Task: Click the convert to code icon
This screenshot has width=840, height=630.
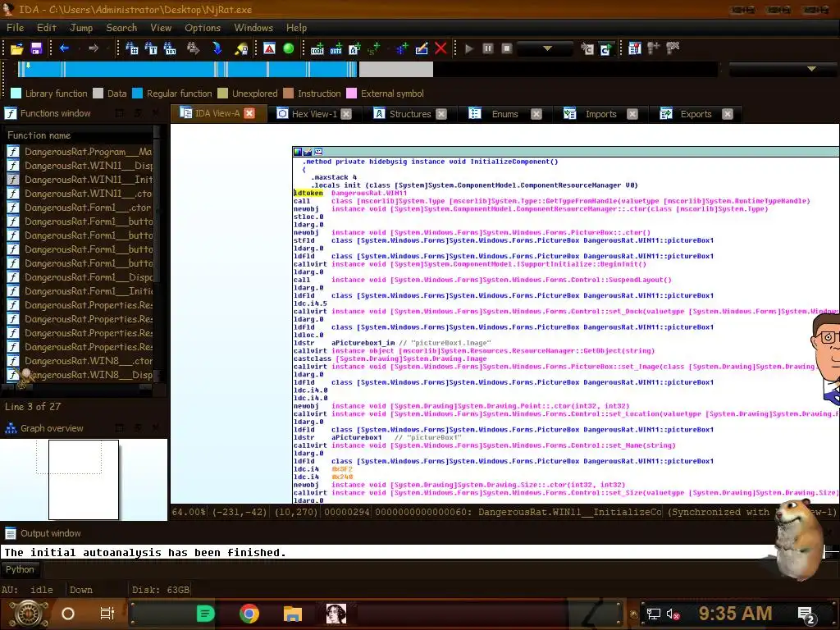Action: (x=317, y=48)
